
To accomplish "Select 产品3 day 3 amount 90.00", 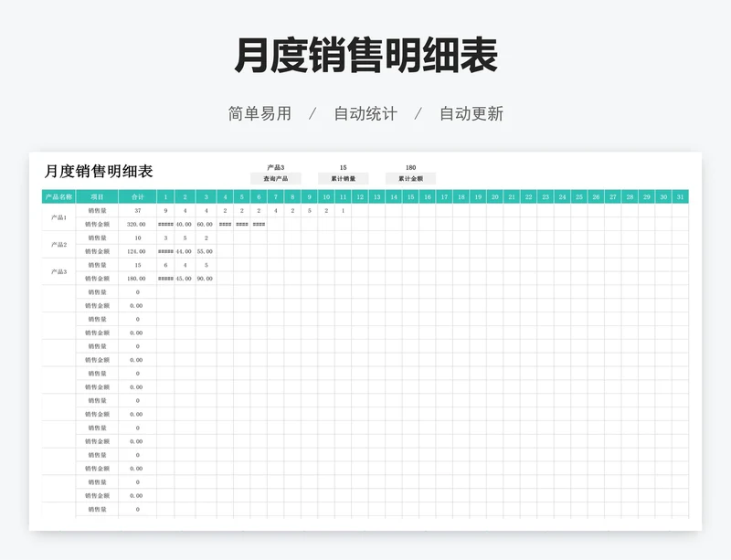I will (207, 279).
